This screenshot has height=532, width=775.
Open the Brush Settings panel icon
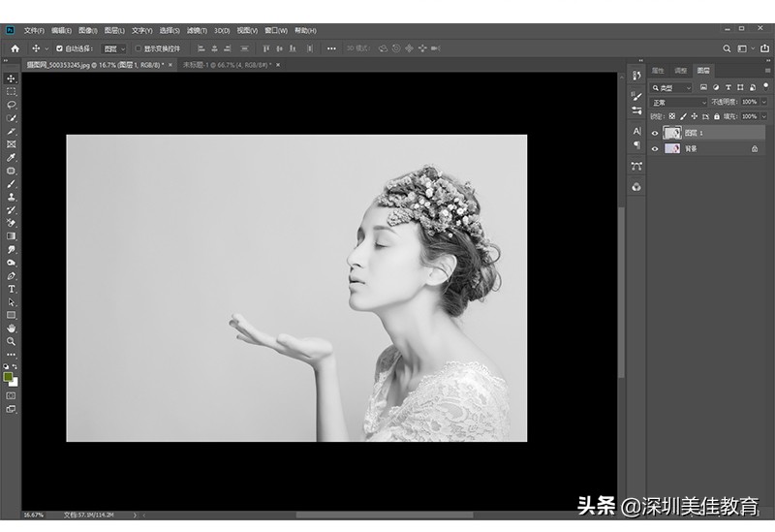point(636,110)
